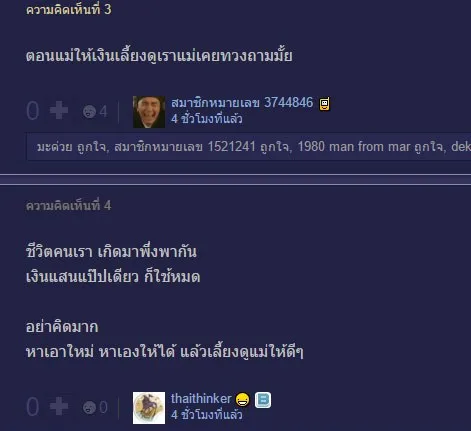Click the comment 4 vote count zero
The width and height of the screenshot is (471, 431).
coord(33,407)
